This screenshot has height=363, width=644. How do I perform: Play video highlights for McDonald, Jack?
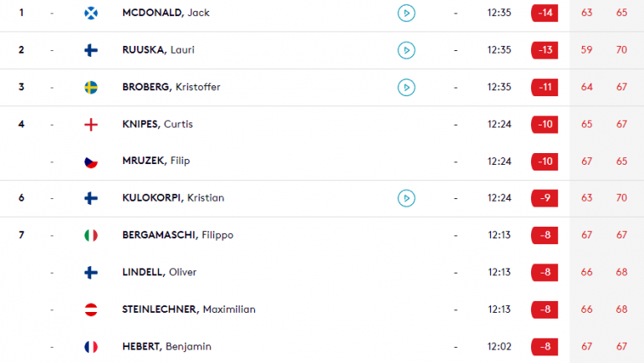(406, 13)
